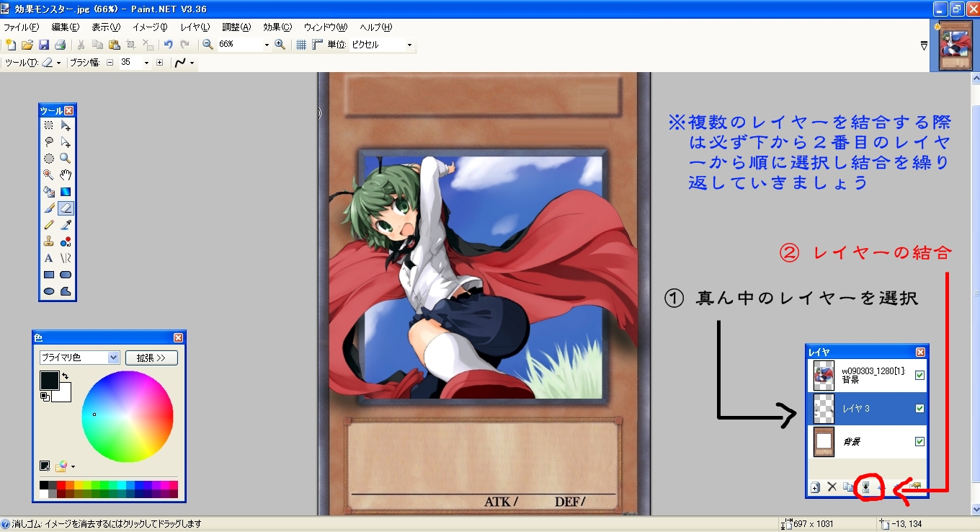Select the Gradient tool
Image resolution: width=980 pixels, height=532 pixels.
tap(66, 192)
